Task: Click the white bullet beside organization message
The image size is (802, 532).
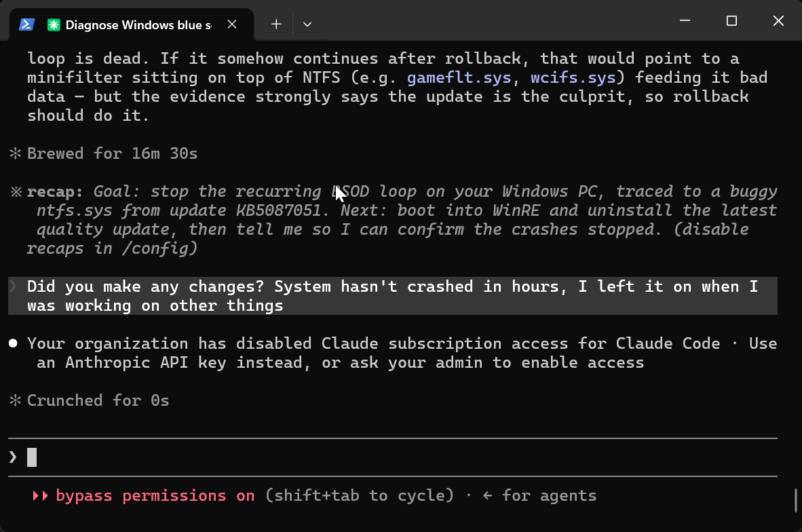Action: [14, 343]
